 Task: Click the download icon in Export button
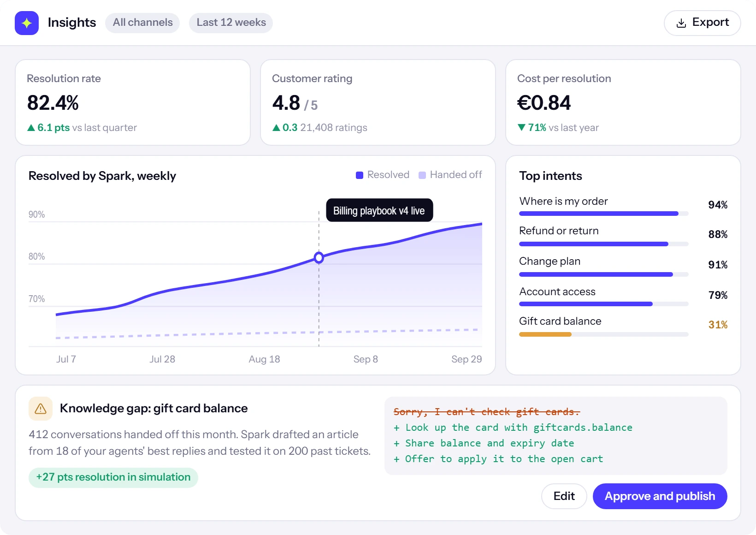[681, 23]
